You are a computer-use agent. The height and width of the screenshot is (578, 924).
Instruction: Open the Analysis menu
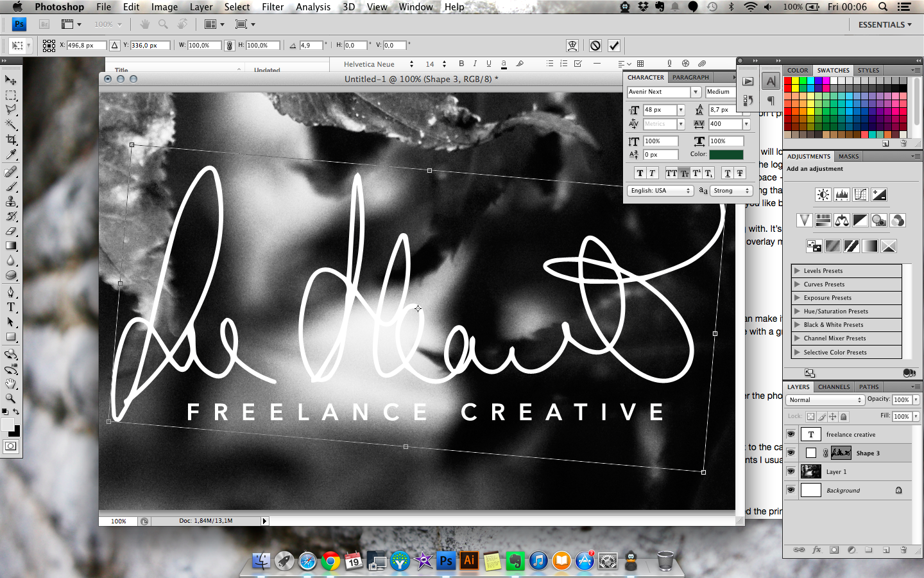(x=313, y=7)
